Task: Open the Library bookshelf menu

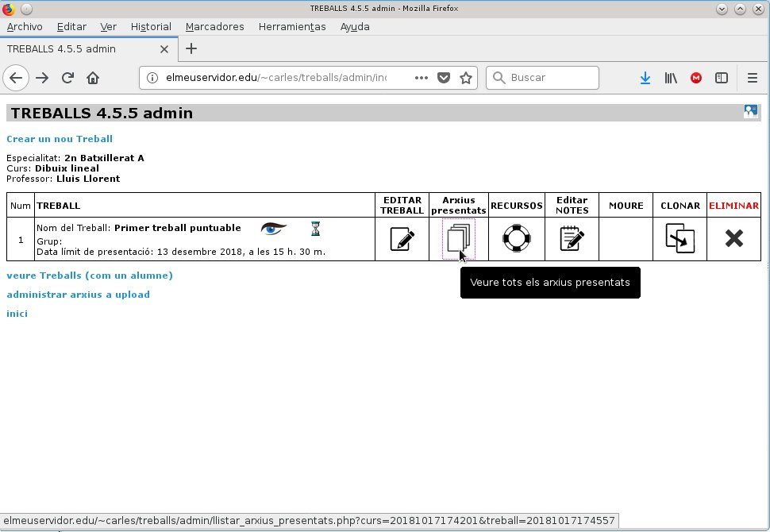Action: coord(671,78)
